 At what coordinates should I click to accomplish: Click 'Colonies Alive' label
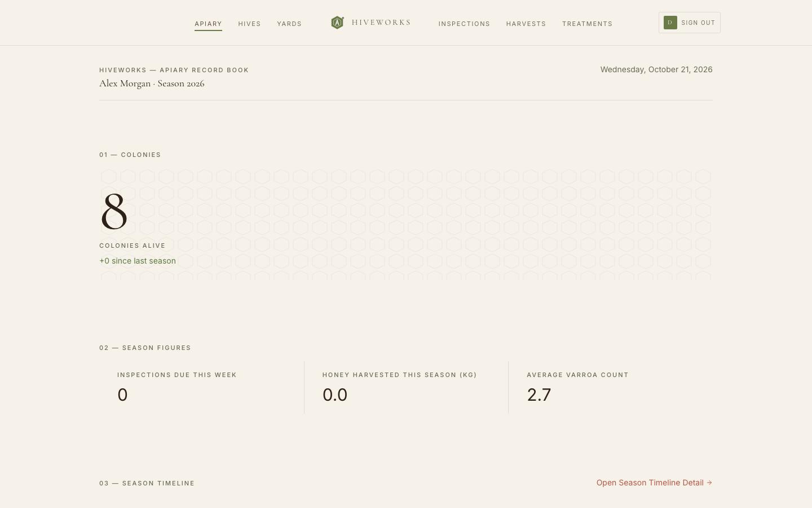coord(133,246)
